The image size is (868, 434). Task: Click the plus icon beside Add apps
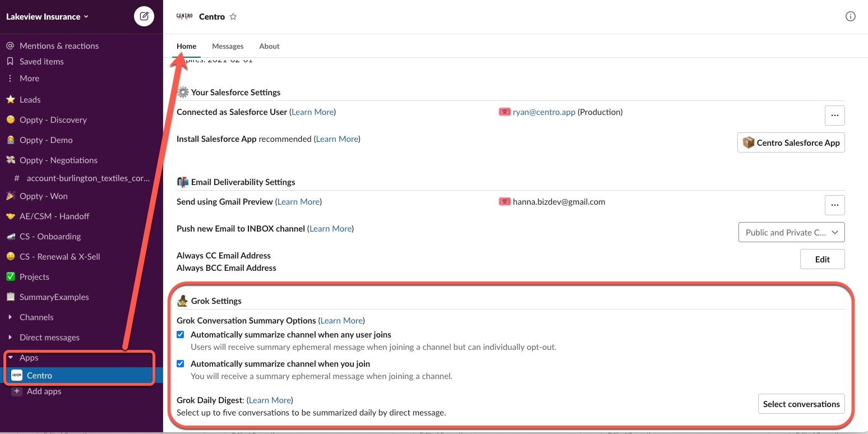point(17,391)
